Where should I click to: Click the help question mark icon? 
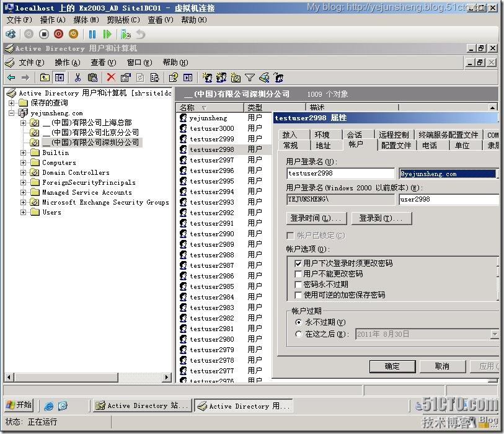pyautogui.click(x=173, y=77)
